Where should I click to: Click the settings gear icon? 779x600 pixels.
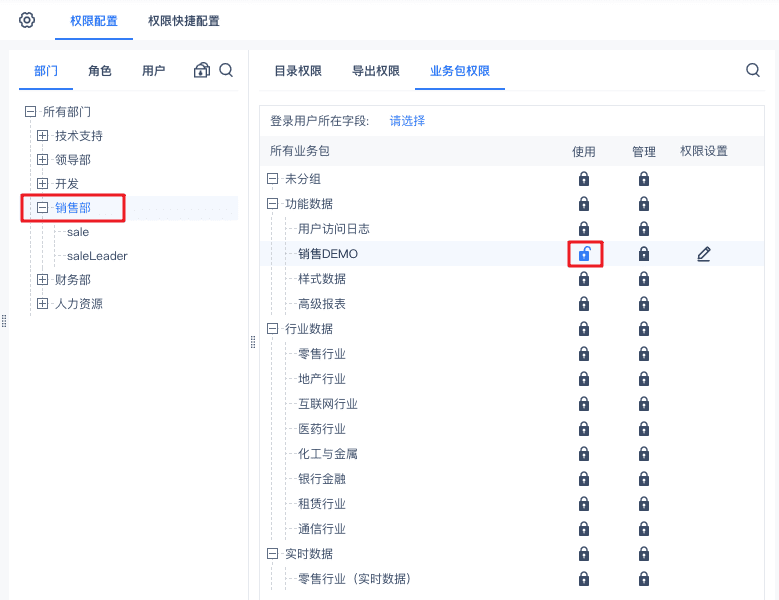[x=27, y=20]
